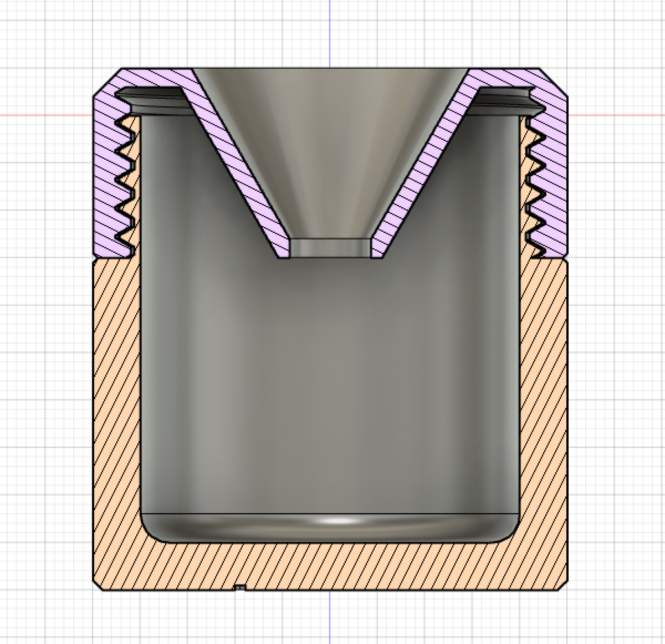The width and height of the screenshot is (665, 644).
Task: Click the small funnel outlet opening at the cone bottom
Action: coord(330,248)
